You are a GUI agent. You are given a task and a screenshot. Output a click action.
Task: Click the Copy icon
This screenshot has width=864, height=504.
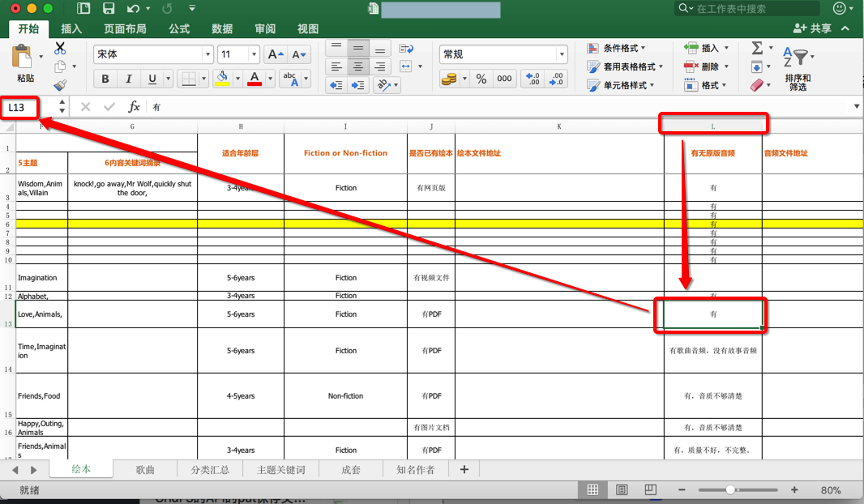click(x=60, y=66)
